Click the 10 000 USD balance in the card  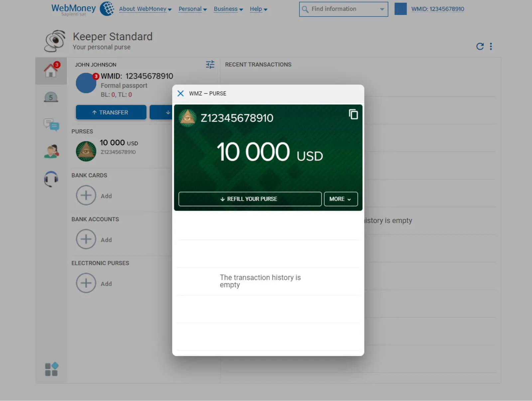click(270, 152)
